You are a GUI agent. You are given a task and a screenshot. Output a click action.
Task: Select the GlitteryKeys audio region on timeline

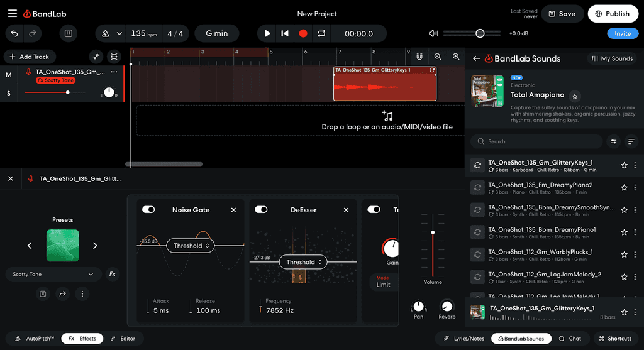pos(385,84)
